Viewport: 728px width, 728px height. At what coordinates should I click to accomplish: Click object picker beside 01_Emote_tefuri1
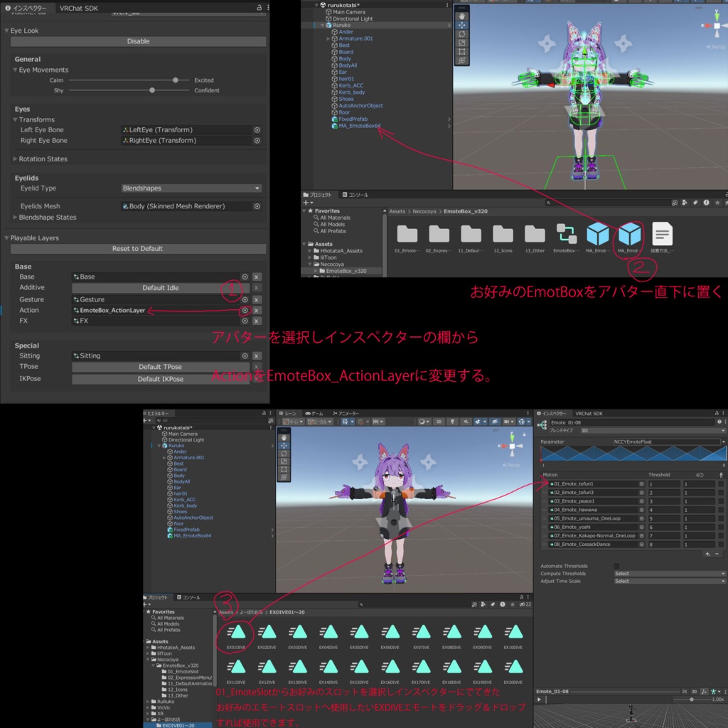[642, 483]
